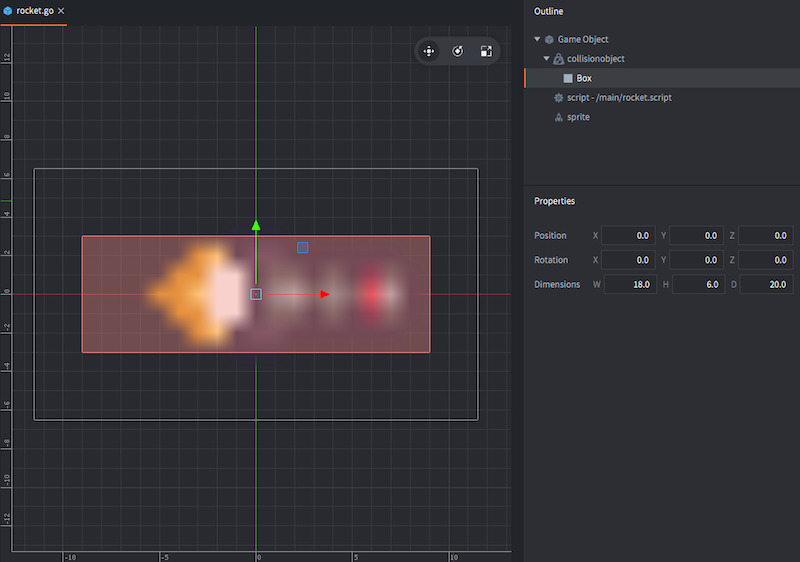This screenshot has width=800, height=562.
Task: Select the Scale tool in viewport toolbar
Action: coord(486,51)
